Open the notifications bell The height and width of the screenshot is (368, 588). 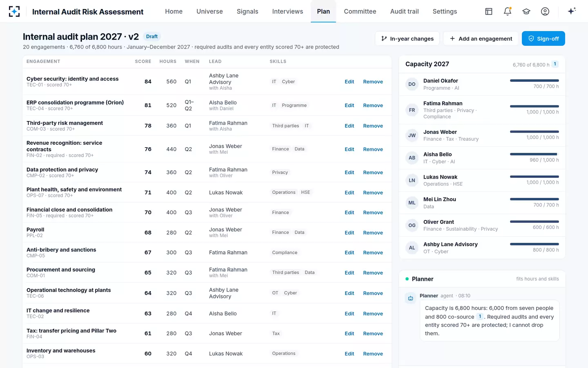tap(508, 11)
